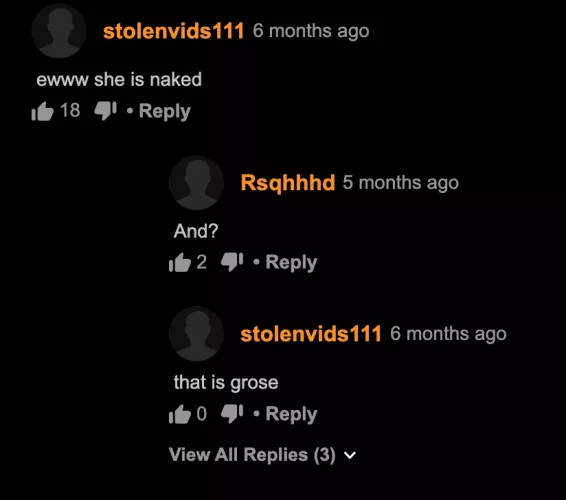Reply to Rsqhhhd's comment
This screenshot has width=566, height=500.
[291, 262]
